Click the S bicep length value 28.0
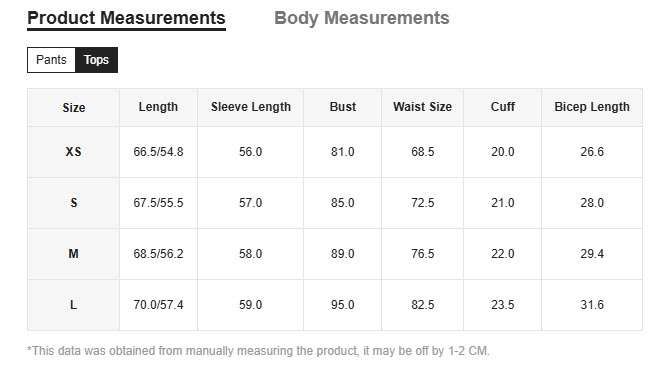This screenshot has height=368, width=668. 592,203
